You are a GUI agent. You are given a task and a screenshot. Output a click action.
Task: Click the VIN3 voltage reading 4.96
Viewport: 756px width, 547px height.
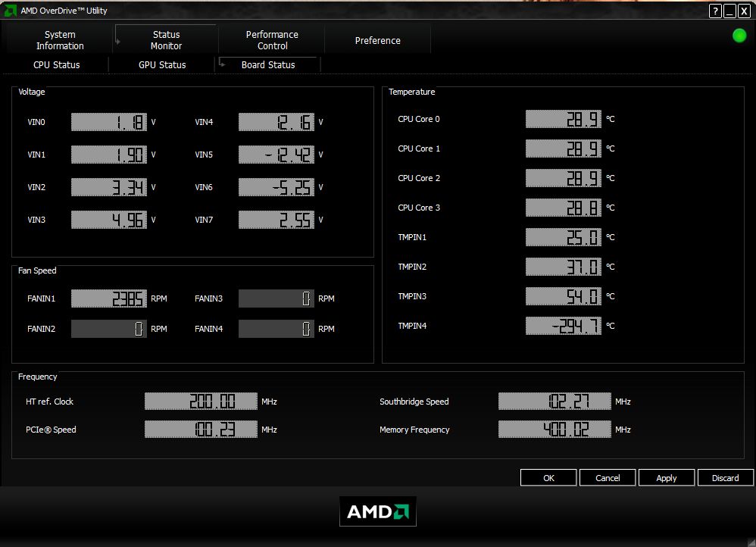tap(109, 220)
